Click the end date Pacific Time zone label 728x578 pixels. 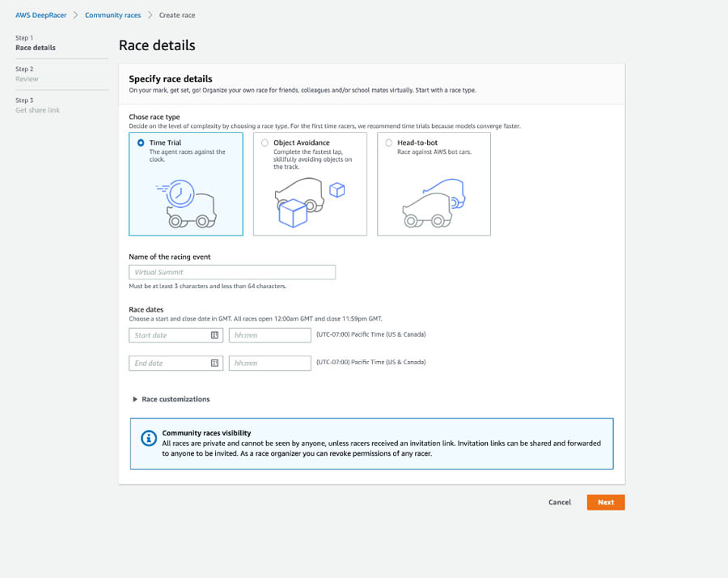[x=371, y=362]
